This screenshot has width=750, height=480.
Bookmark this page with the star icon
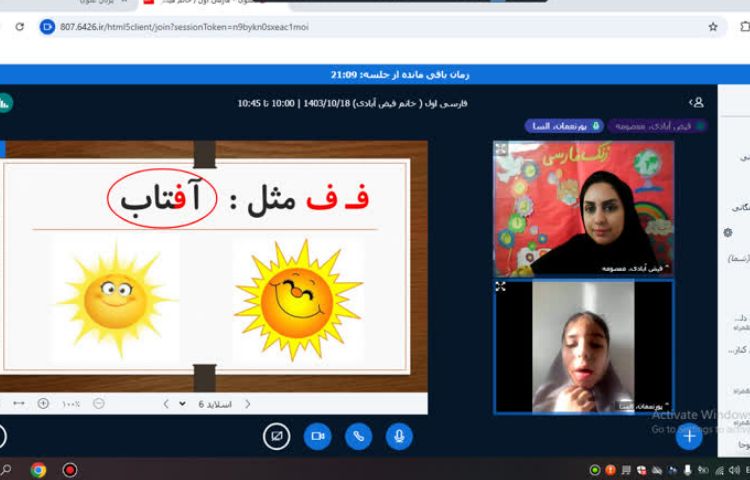pyautogui.click(x=713, y=27)
